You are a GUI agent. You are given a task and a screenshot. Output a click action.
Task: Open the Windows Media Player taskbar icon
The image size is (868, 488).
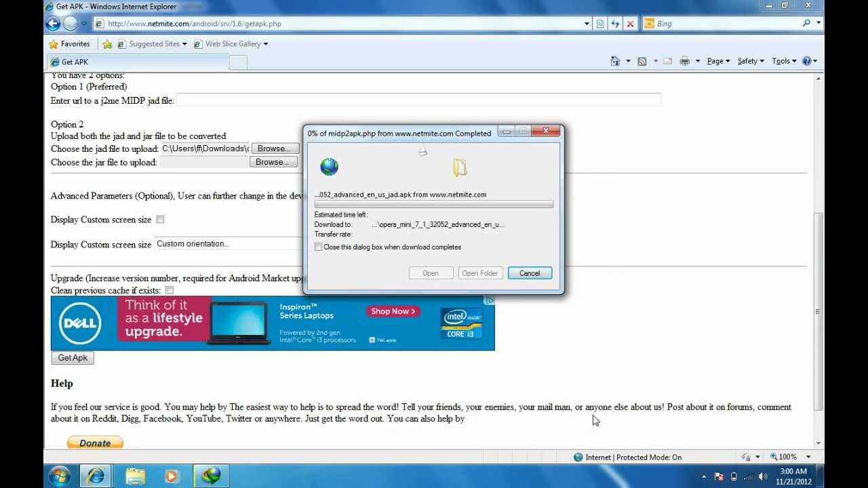pyautogui.click(x=172, y=476)
